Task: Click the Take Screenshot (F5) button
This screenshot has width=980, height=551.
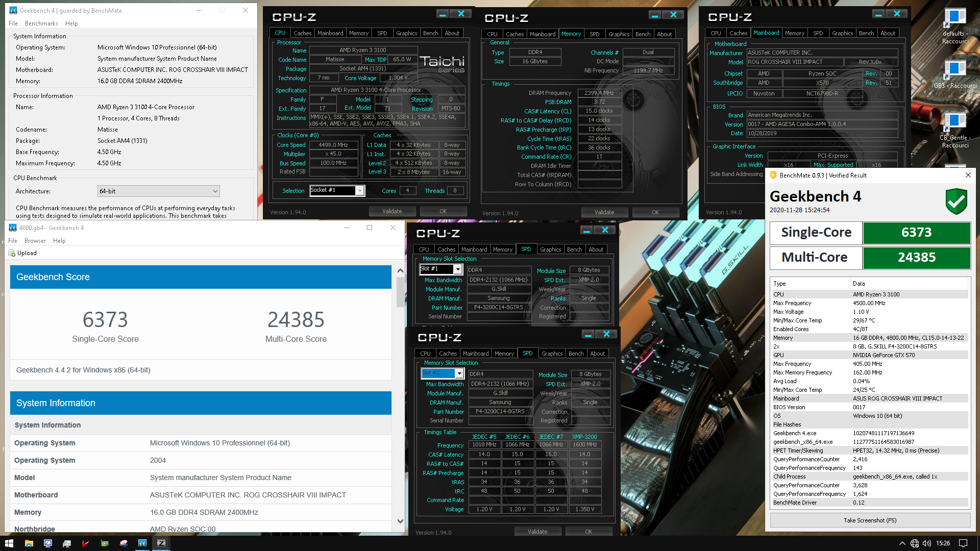Action: coord(870,520)
